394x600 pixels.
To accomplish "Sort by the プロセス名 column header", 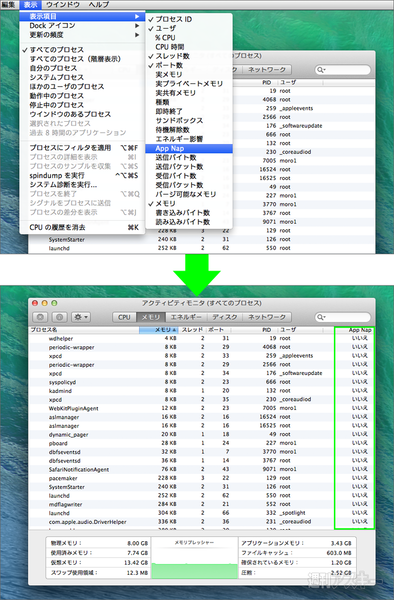I will (x=84, y=330).
